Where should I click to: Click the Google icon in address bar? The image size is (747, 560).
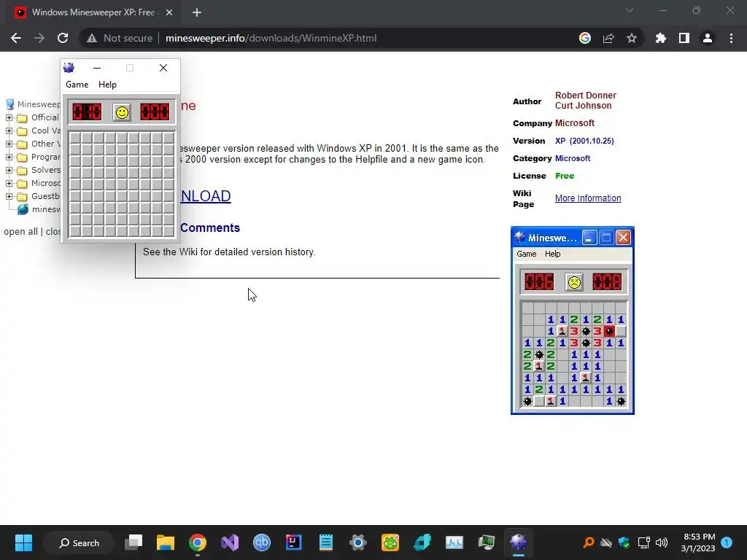(x=585, y=38)
